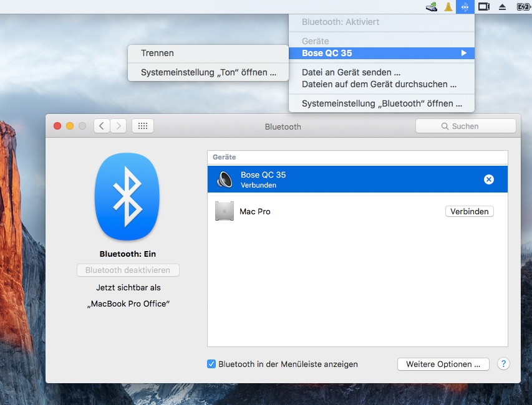Click Verbinden next to Mac Pro
Viewport: 532px width, 405px height.
click(469, 211)
